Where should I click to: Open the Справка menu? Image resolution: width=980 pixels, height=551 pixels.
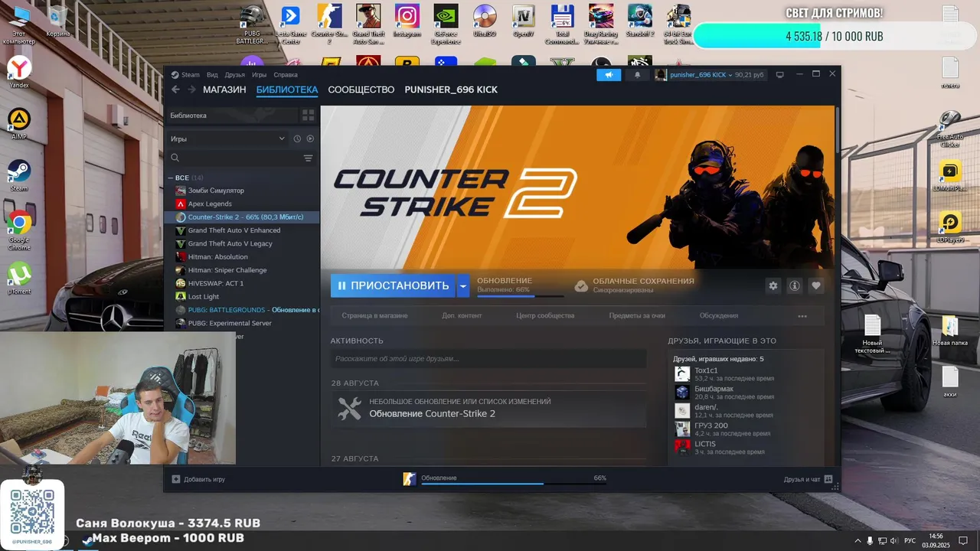[x=286, y=75]
